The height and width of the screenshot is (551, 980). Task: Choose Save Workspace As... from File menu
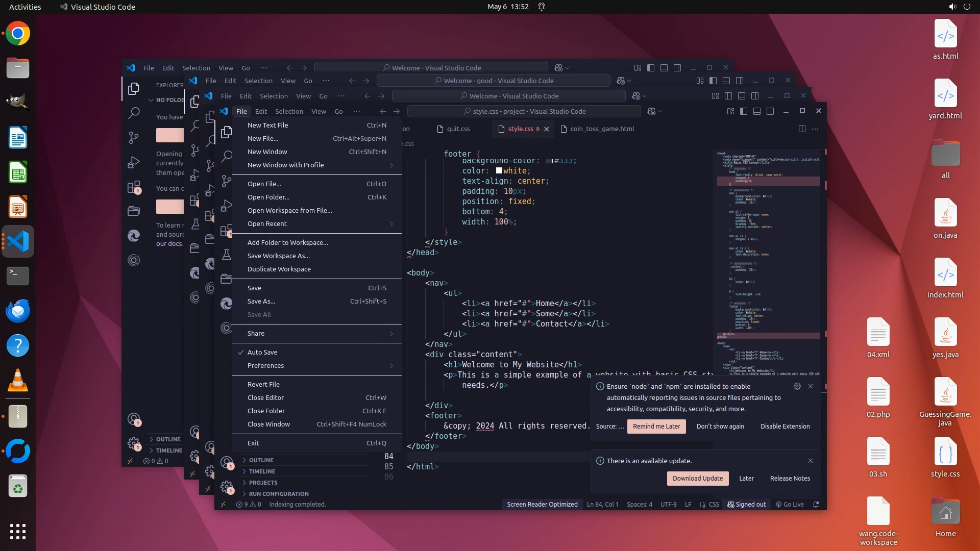[278, 256]
